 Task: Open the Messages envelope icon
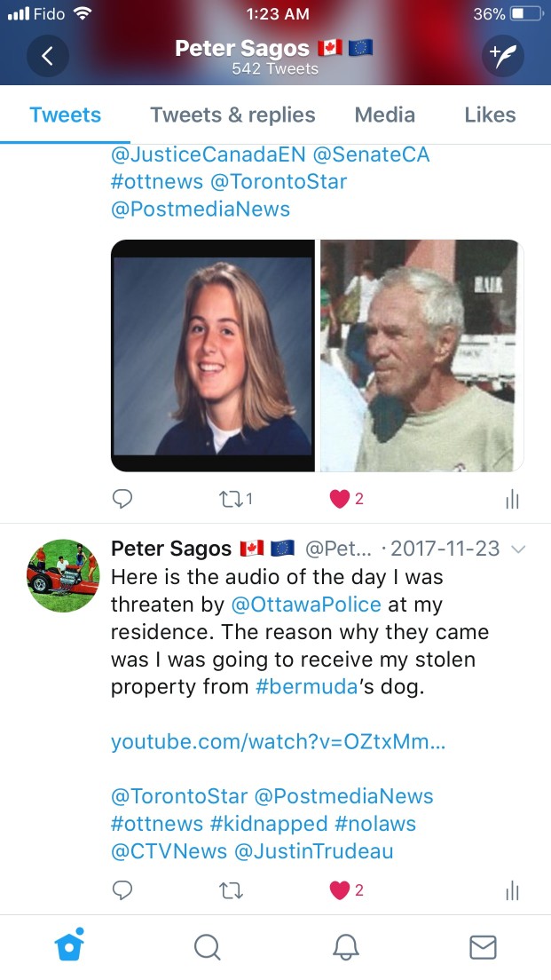[x=483, y=947]
